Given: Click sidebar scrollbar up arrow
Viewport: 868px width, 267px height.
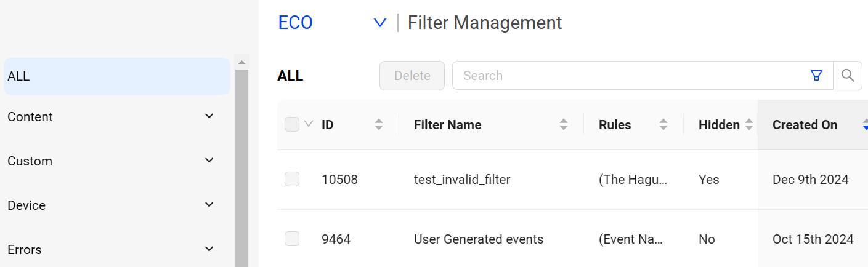Looking at the screenshot, I should [x=241, y=62].
